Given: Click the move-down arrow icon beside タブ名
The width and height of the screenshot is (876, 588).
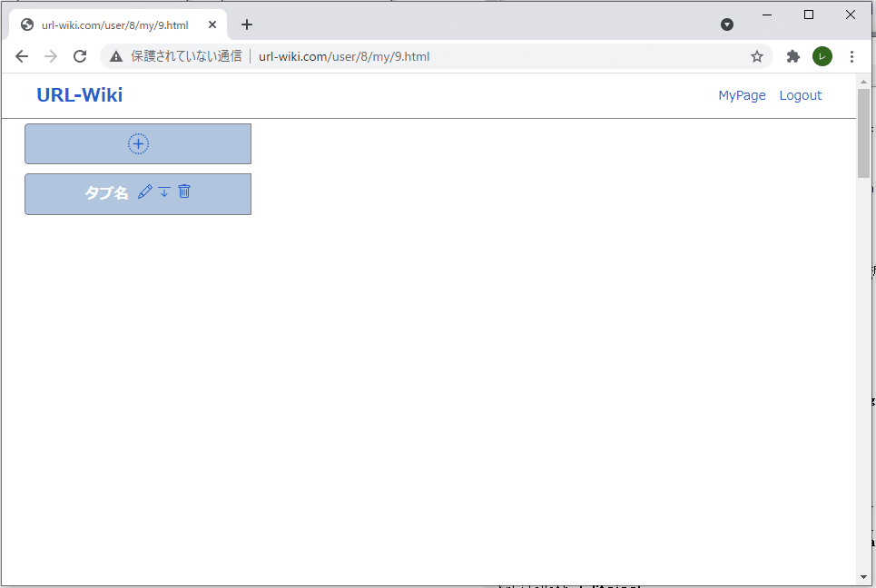Looking at the screenshot, I should coord(164,191).
